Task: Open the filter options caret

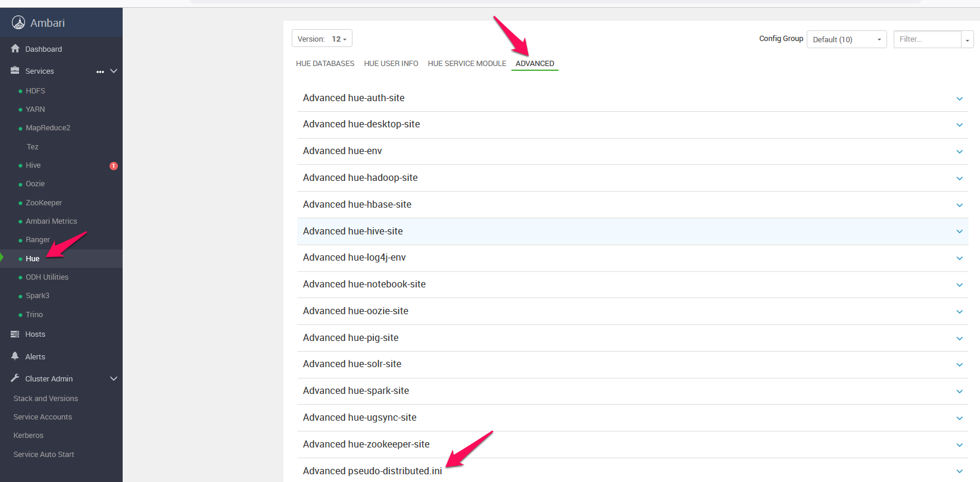Action: tap(967, 40)
